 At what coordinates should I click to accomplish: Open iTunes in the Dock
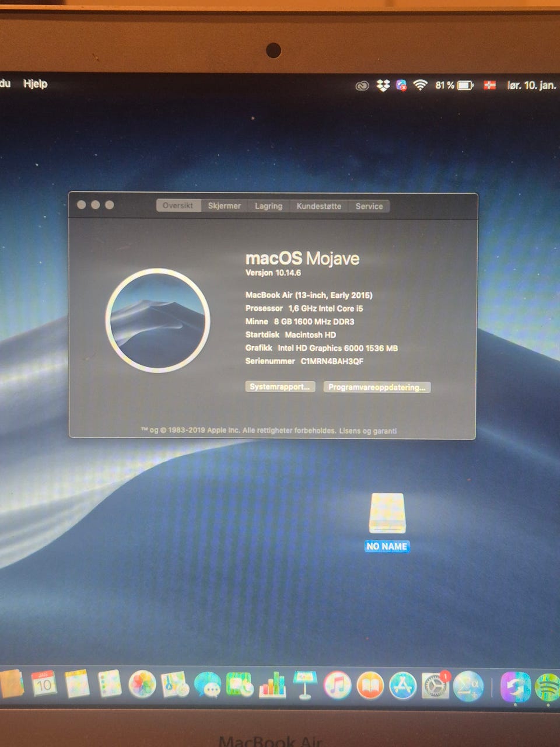337,686
